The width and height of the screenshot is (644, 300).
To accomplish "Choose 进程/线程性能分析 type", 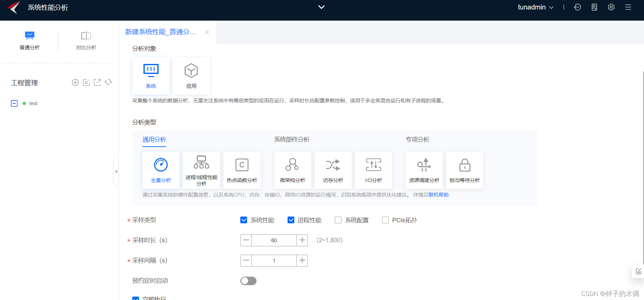I will pos(202,170).
